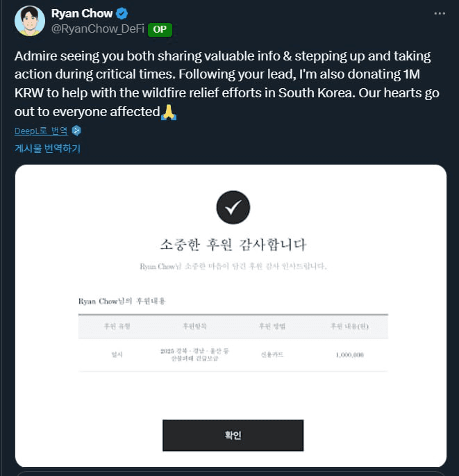Click the 소중한 후원 감사합니다 heading

tap(233, 245)
